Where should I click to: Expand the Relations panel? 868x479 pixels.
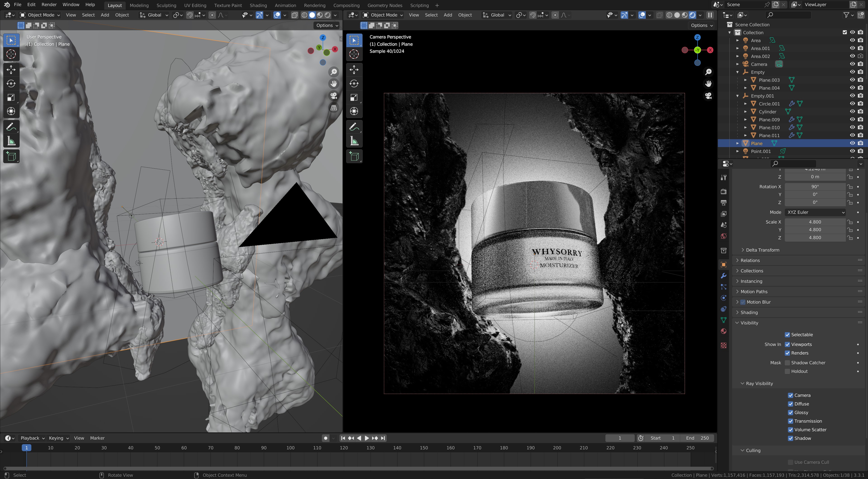tap(750, 260)
